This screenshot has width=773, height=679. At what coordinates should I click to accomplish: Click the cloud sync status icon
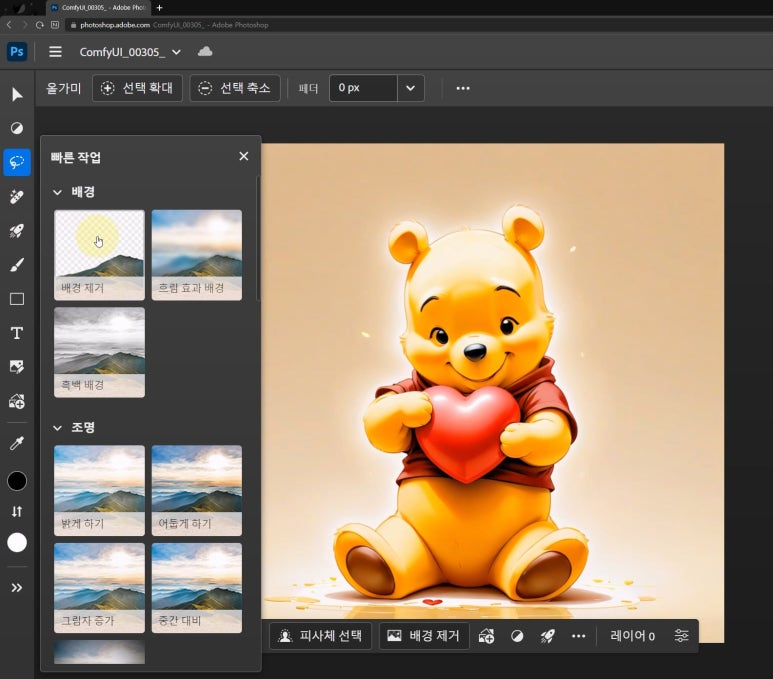pos(205,51)
